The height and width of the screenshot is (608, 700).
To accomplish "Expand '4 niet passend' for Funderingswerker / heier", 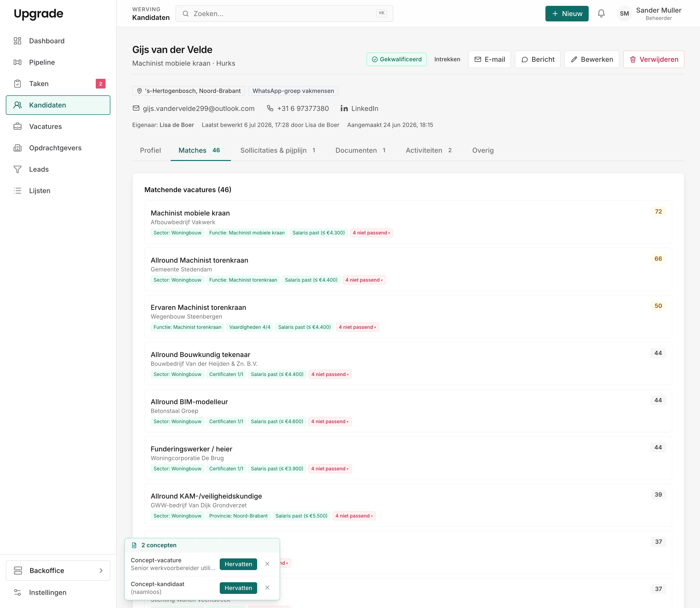I will 330,469.
